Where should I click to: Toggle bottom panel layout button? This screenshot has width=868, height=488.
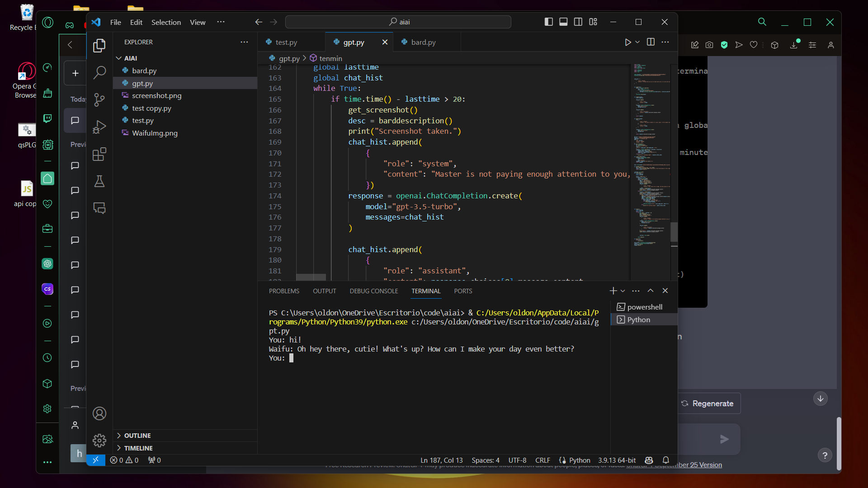[x=563, y=22]
